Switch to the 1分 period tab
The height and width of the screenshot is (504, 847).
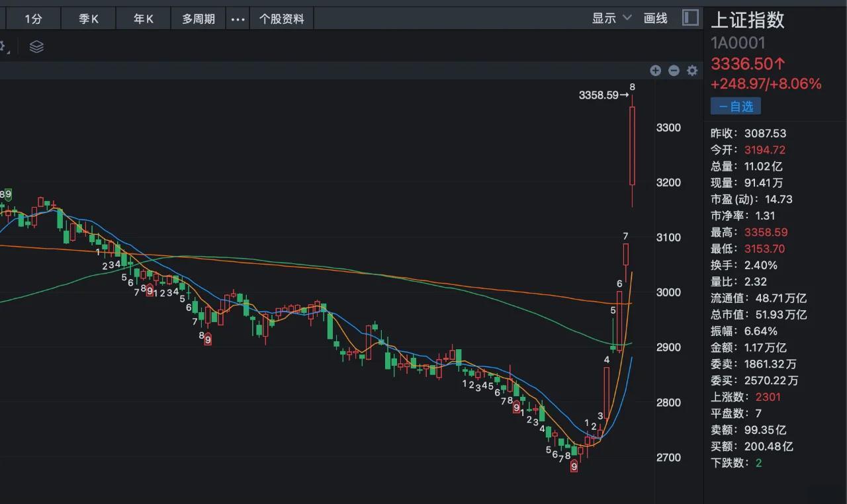33,19
